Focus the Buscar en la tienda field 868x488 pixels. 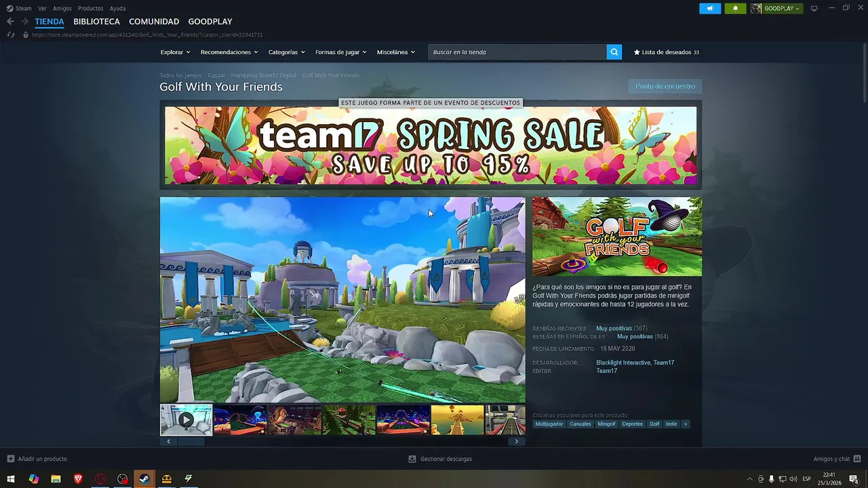click(517, 52)
